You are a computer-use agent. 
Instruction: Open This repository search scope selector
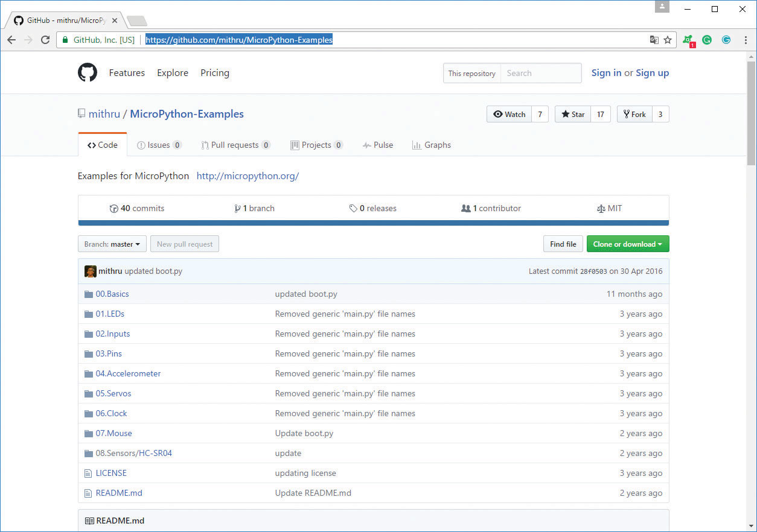click(472, 74)
